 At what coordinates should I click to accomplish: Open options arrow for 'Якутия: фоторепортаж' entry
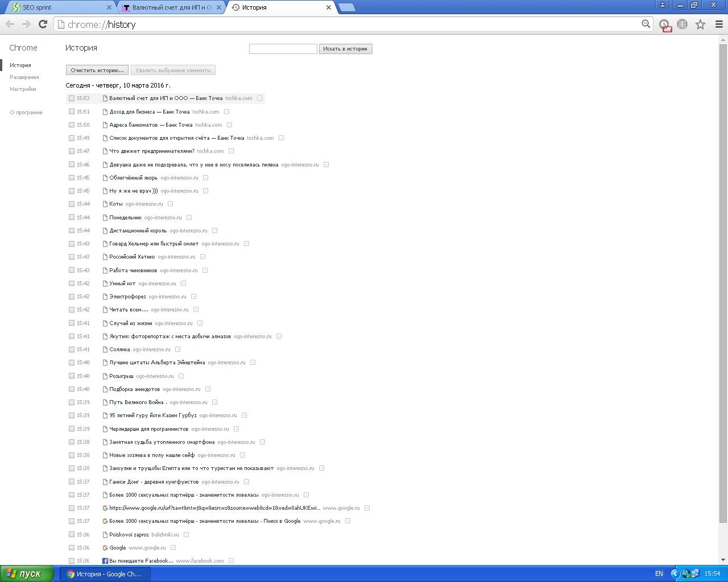(279, 336)
